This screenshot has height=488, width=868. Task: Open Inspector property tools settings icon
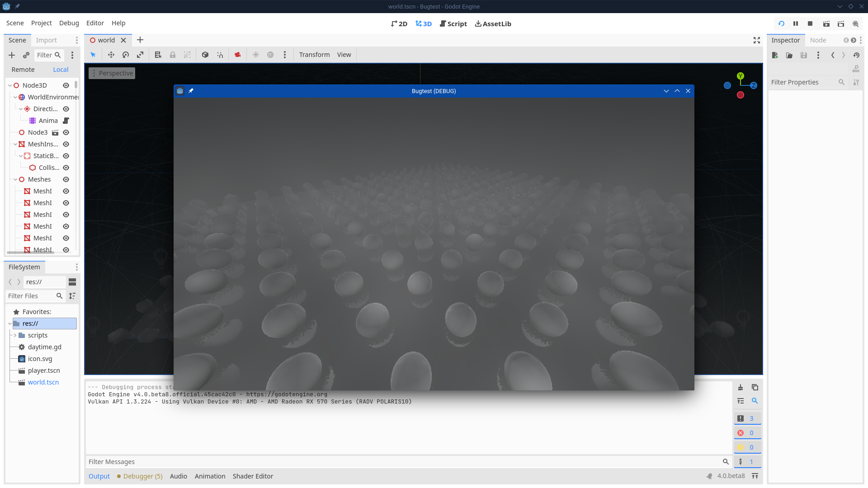[x=856, y=82]
